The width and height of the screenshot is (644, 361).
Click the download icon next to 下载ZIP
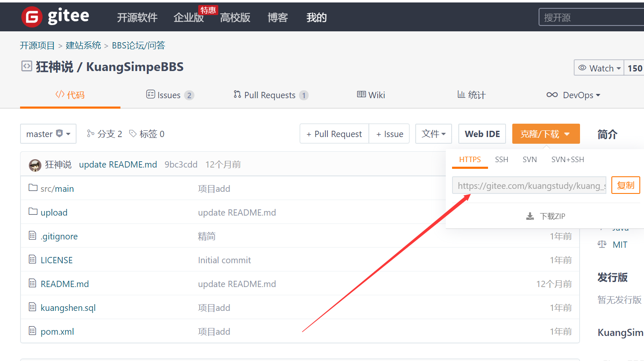point(530,216)
